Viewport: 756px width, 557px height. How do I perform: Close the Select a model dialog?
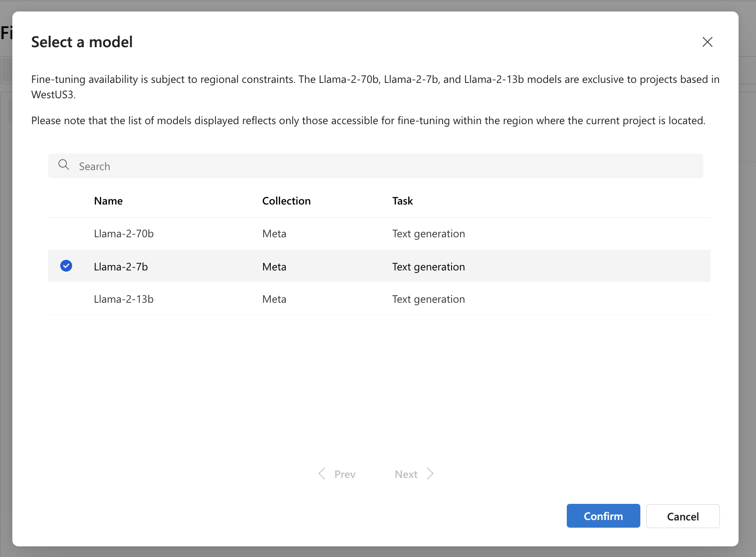click(707, 42)
